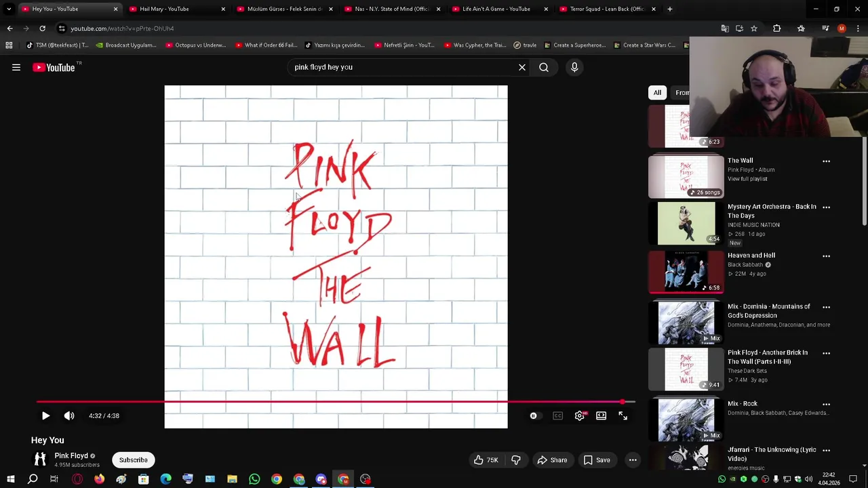Open the tab search dropdown arrow
Image resolution: width=868 pixels, height=488 pixels.
coord(9,9)
